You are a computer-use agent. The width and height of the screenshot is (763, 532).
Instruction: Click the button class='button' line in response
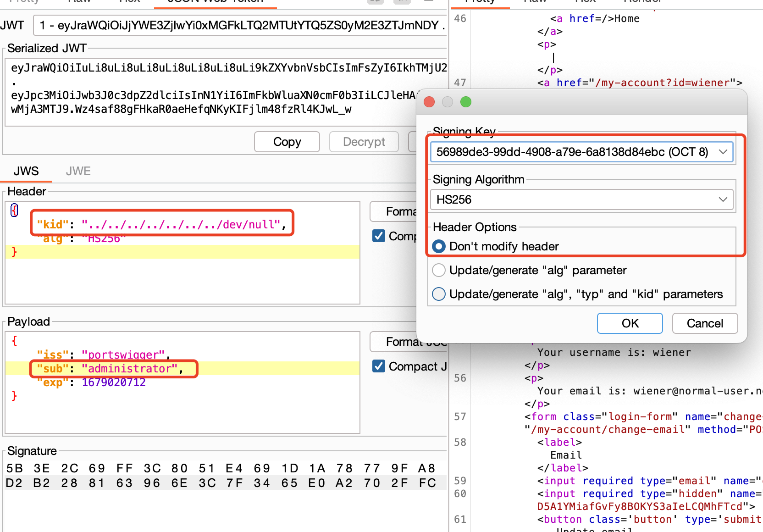click(x=650, y=519)
